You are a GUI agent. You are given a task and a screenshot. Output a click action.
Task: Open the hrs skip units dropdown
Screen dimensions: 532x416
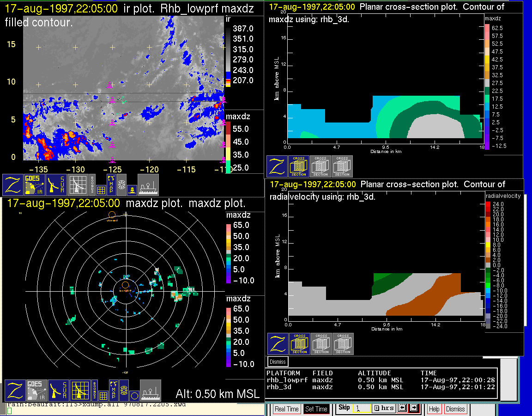coord(384,408)
